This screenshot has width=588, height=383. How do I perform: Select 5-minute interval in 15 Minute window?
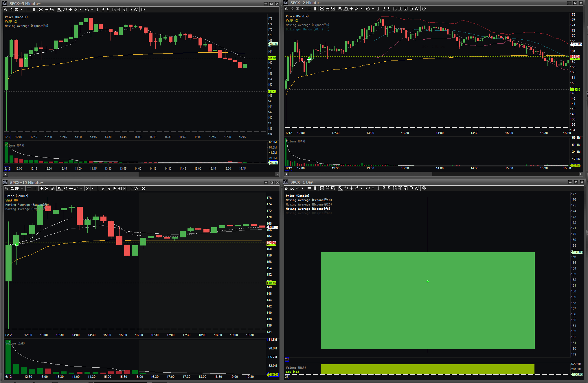click(109, 188)
